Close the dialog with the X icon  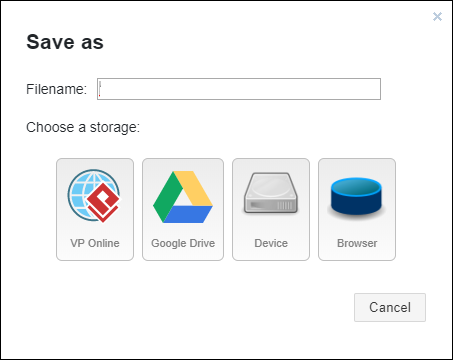point(437,16)
